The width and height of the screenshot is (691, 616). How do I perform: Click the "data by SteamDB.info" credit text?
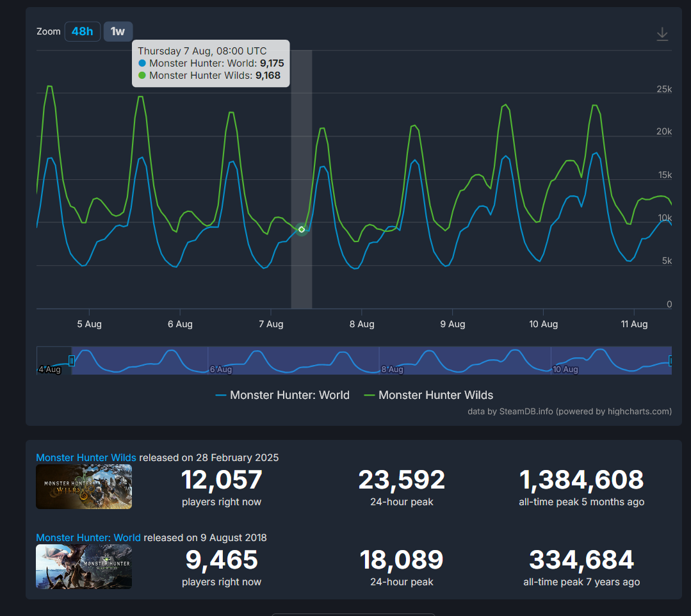[569, 411]
